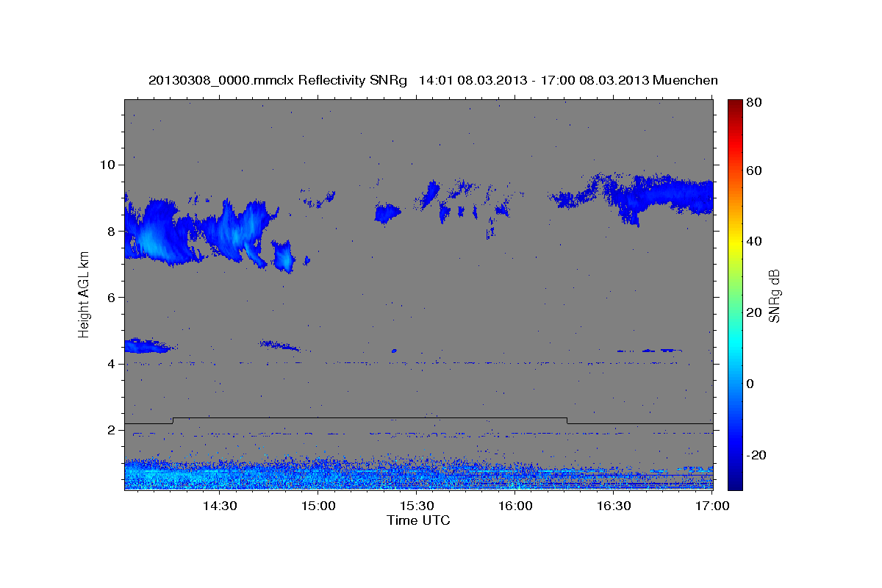This screenshot has width=882, height=588.
Task: Click the plot title text starting with 20130308_0000.mmclx
Action: click(433, 80)
